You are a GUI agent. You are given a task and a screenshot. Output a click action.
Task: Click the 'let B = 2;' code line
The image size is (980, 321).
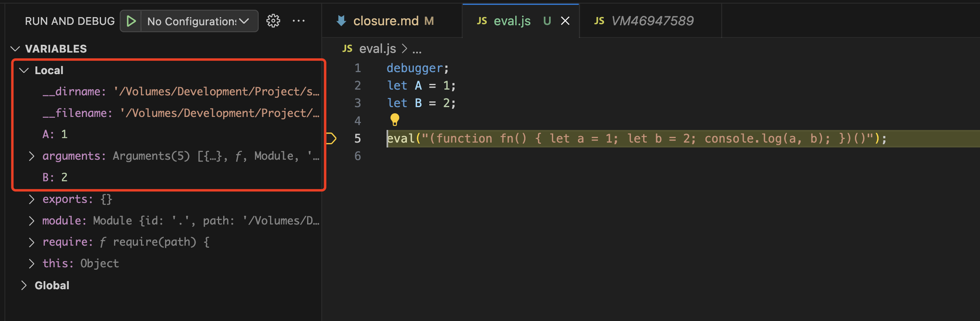[x=421, y=103]
